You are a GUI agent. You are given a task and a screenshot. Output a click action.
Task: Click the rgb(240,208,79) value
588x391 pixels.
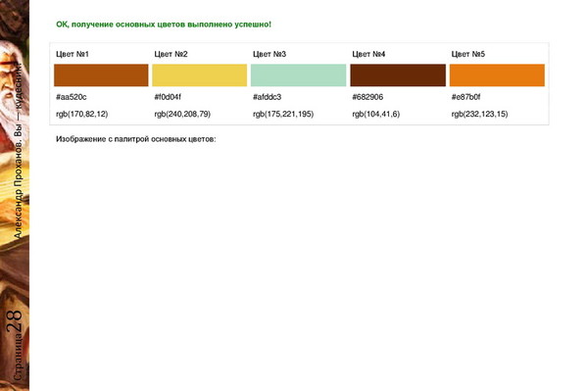coord(182,114)
